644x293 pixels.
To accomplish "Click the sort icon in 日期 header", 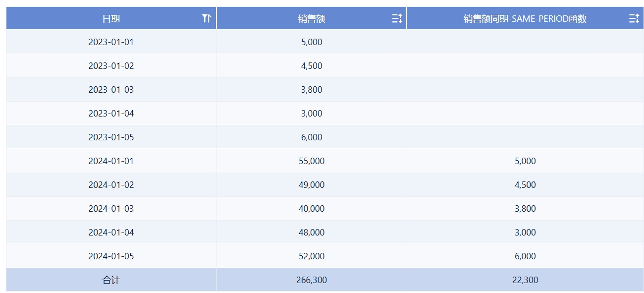I will 207,18.
